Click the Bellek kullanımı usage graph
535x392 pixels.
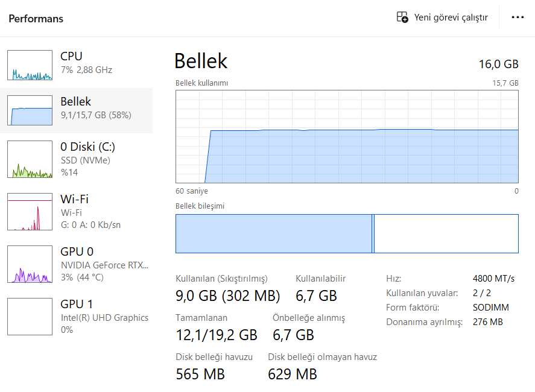pos(347,136)
